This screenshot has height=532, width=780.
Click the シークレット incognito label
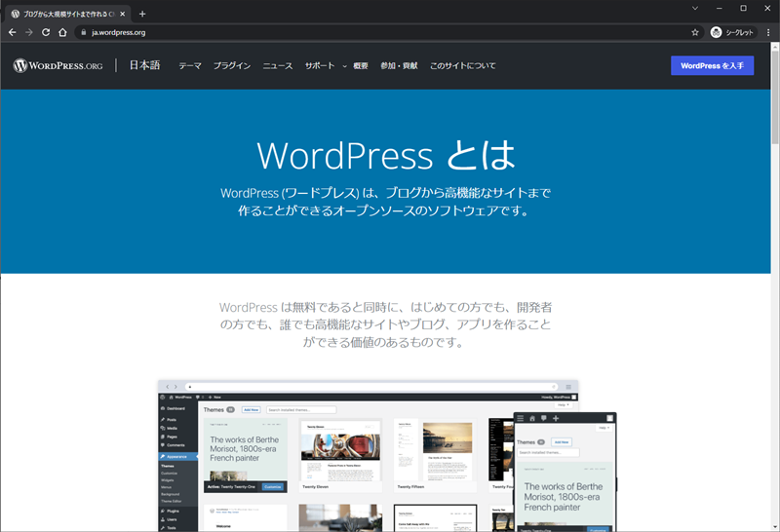coord(739,32)
